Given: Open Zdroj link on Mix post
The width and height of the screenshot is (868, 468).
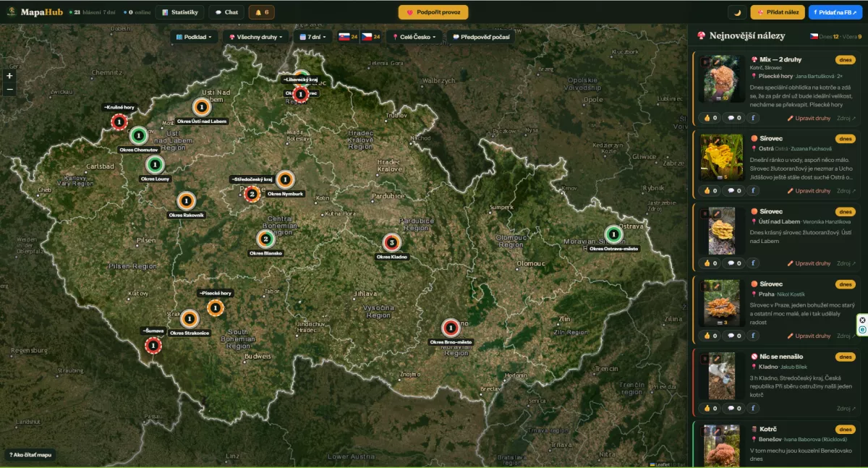Looking at the screenshot, I should click(846, 118).
